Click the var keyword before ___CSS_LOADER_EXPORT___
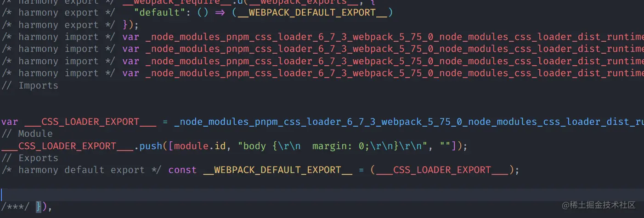The height and width of the screenshot is (218, 644). tap(10, 122)
